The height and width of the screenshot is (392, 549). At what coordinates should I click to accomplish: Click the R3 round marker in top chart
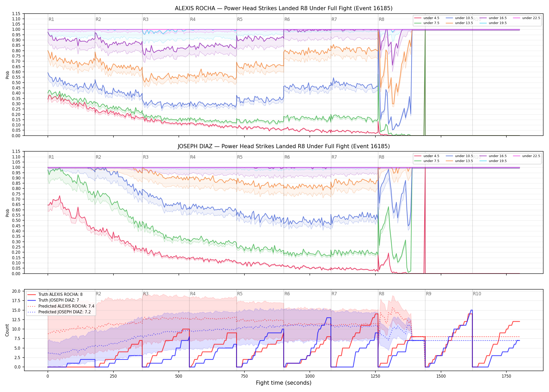click(x=146, y=19)
